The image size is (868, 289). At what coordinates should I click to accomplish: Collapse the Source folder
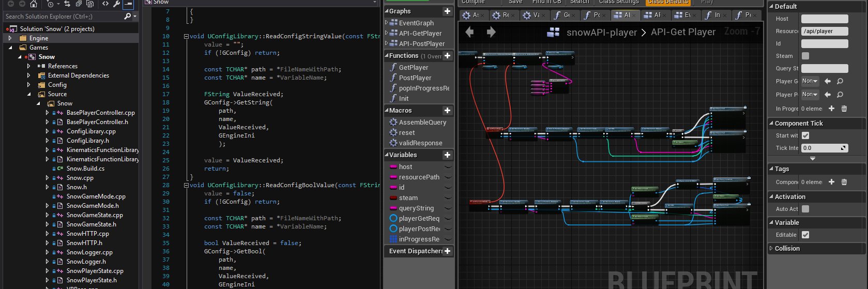click(x=28, y=94)
